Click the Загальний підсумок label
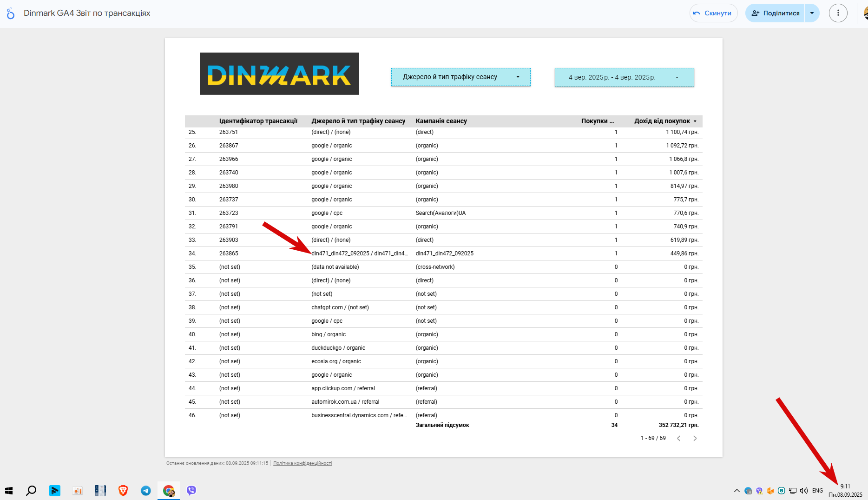The width and height of the screenshot is (868, 500). 442,425
